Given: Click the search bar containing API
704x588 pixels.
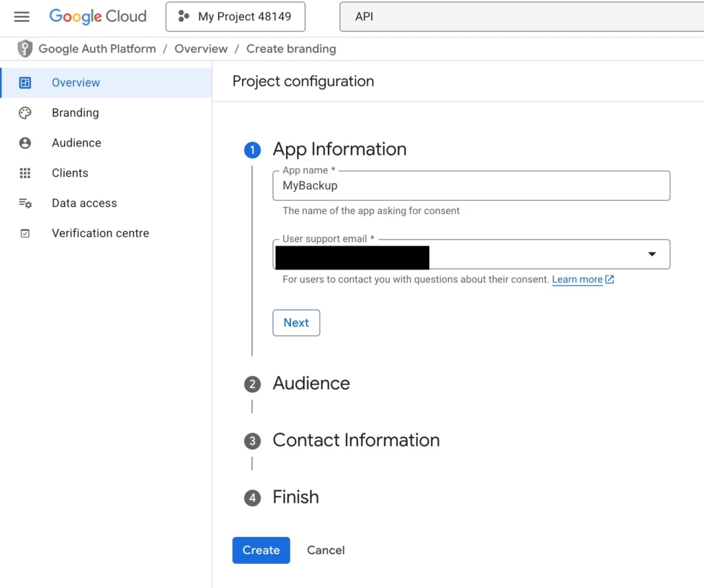Looking at the screenshot, I should [x=522, y=17].
